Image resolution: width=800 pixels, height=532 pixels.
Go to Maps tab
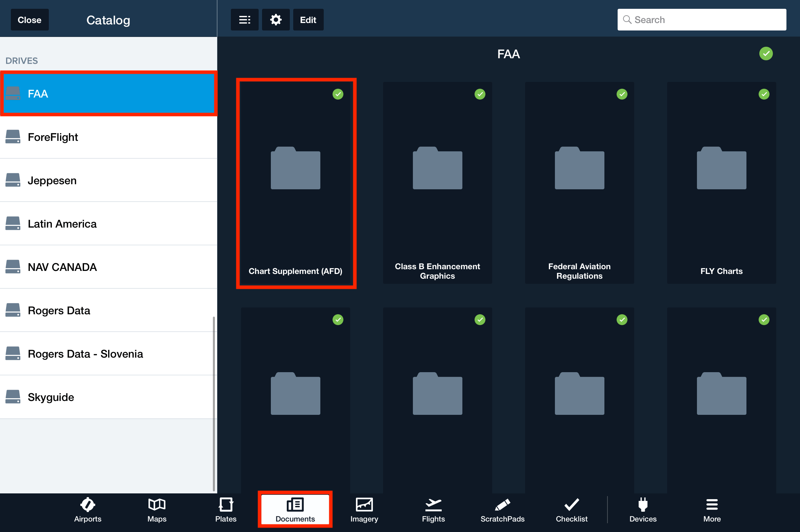[157, 510]
